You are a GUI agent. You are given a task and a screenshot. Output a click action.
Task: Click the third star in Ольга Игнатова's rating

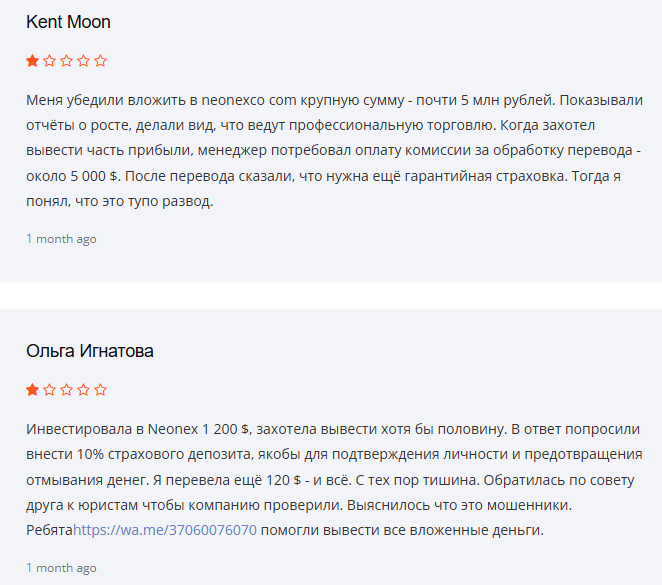click(x=66, y=389)
